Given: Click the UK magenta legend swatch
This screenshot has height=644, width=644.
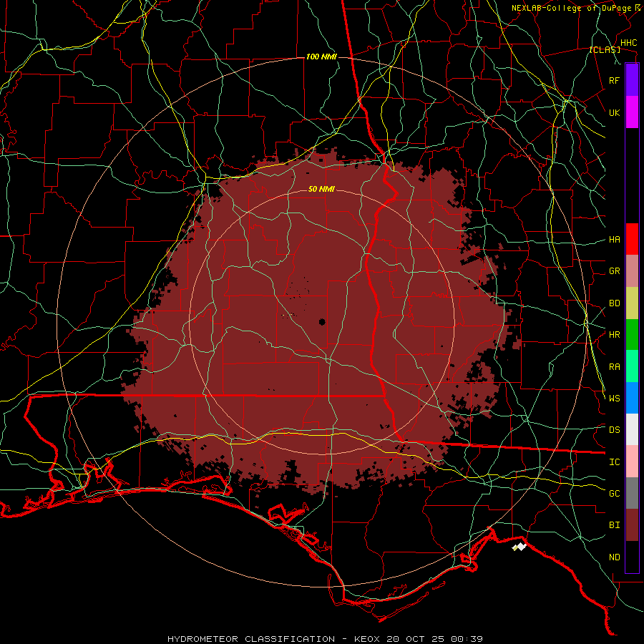Looking at the screenshot, I should [632, 112].
